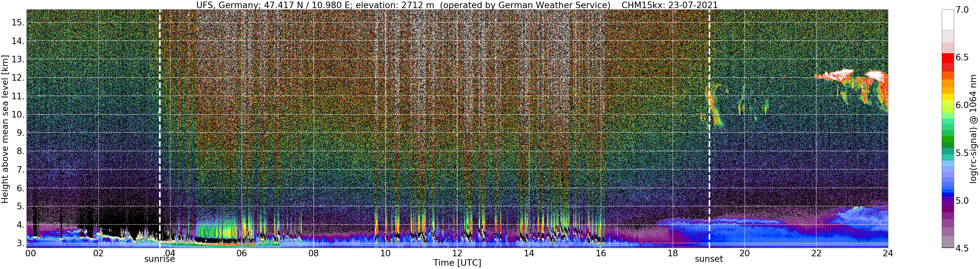Viewport: 980px width, 269px height.
Task: Click the '9.' height axis tick label
Action: pos(20,133)
